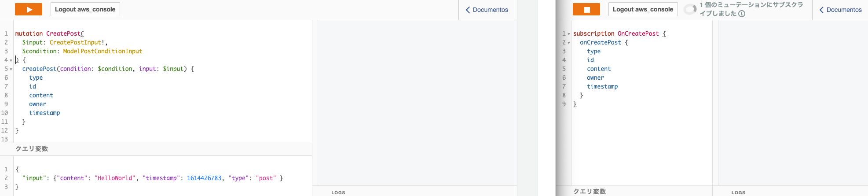Open LOGS panel in right window
The height and width of the screenshot is (196, 868).
tap(739, 192)
